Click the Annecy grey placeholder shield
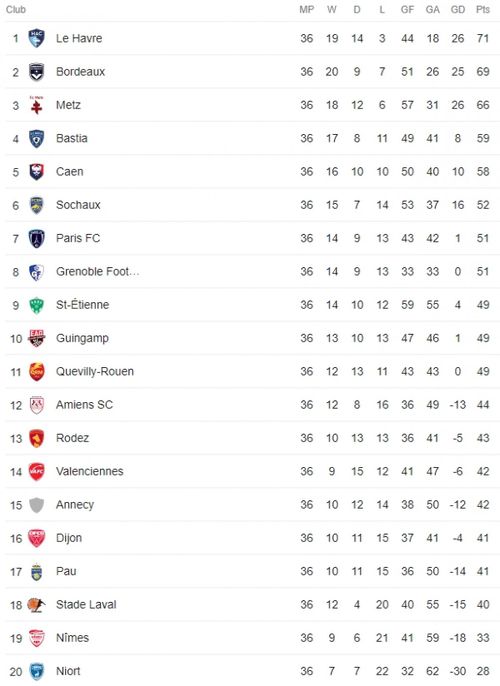Image resolution: width=500 pixels, height=686 pixels. (x=36, y=505)
